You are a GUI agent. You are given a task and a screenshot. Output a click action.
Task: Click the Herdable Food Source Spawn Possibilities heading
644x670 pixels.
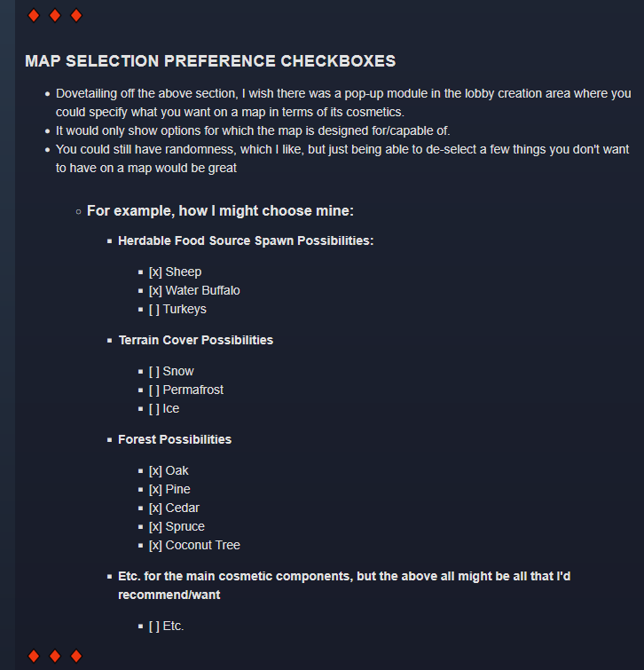(x=246, y=241)
